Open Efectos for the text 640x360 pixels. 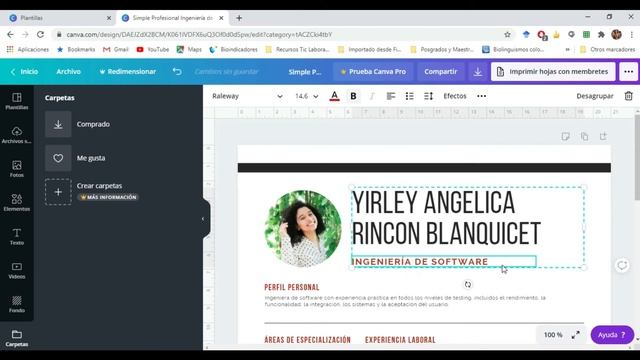(455, 96)
